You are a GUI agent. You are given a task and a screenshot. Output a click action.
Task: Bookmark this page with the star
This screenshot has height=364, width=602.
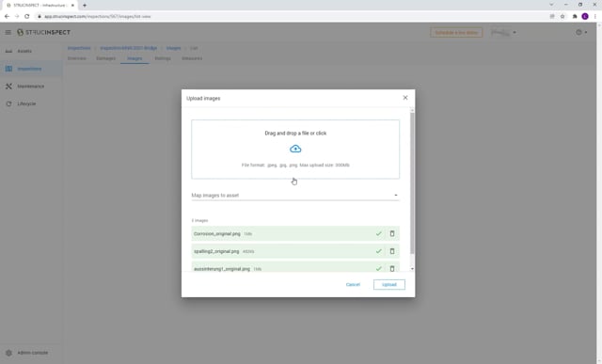562,16
